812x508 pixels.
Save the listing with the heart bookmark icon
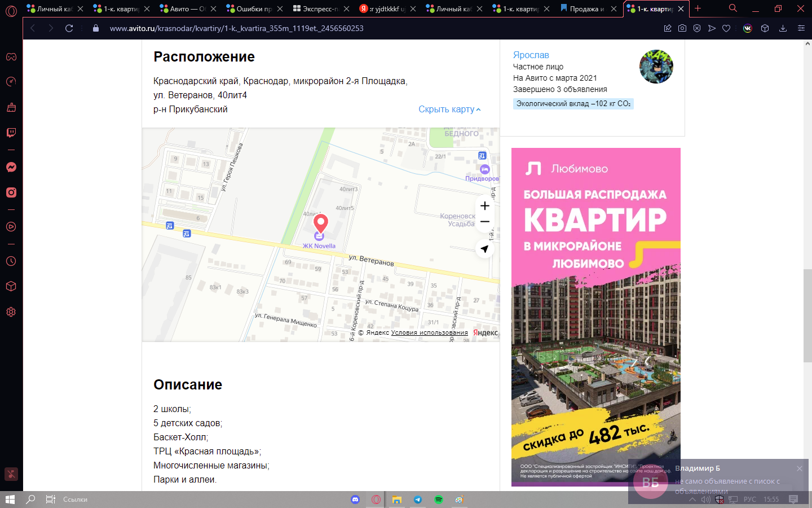pos(726,28)
